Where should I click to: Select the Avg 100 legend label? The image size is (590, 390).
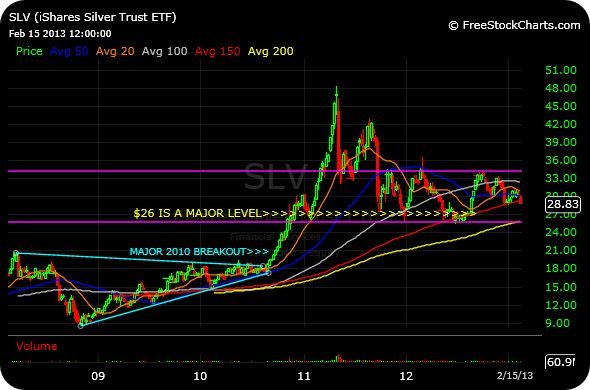pos(164,51)
